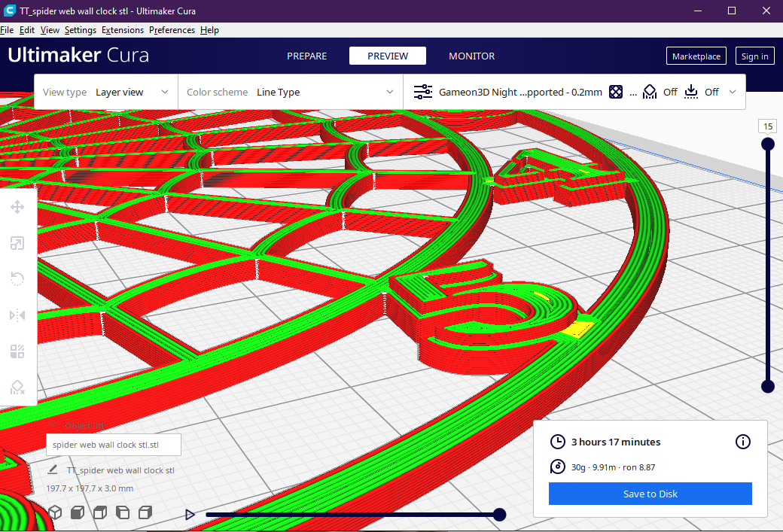The width and height of the screenshot is (783, 532).
Task: Expand the print settings panel chevron
Action: [733, 92]
